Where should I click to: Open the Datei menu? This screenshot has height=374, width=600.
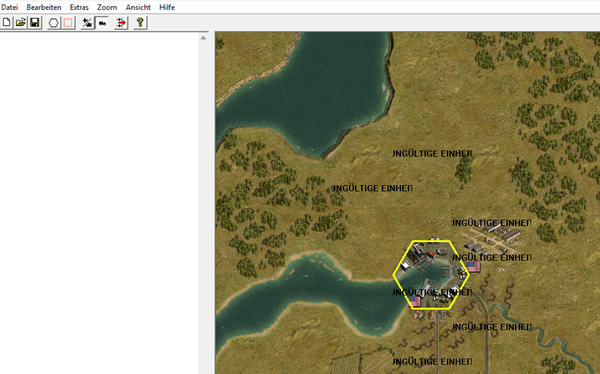[x=10, y=7]
